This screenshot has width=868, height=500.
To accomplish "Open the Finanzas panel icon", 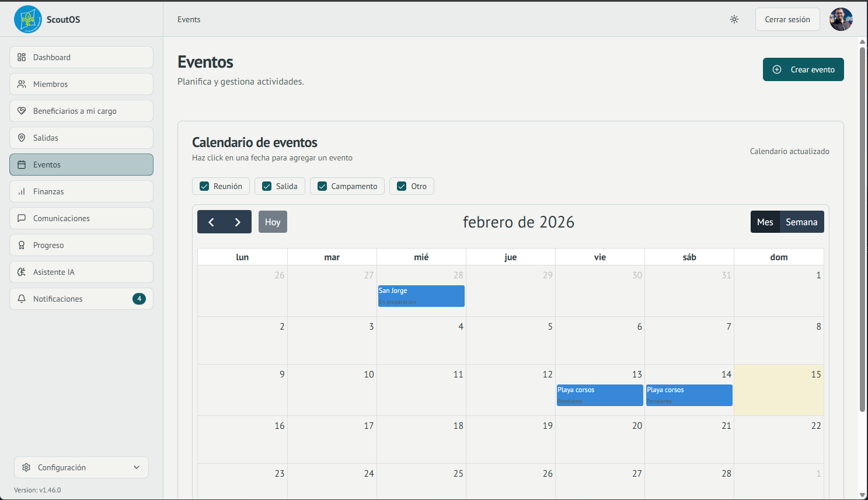I will 22,191.
